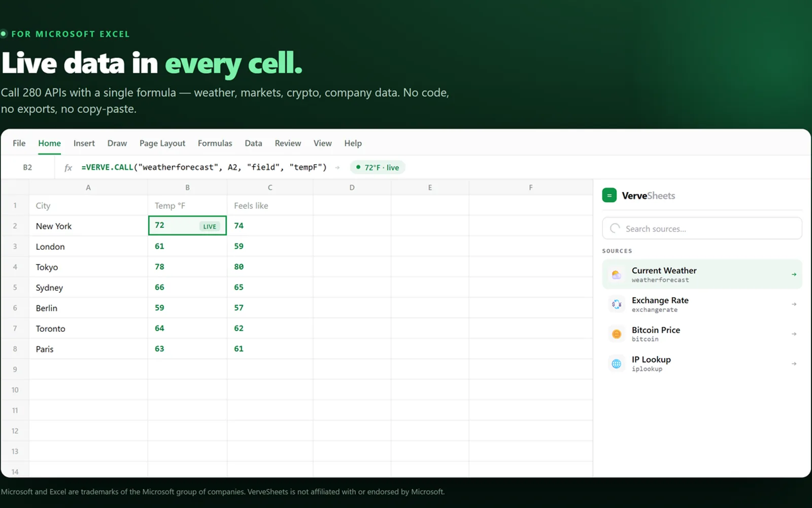Select the Tokyo cell
Image resolution: width=812 pixels, height=508 pixels.
click(x=88, y=267)
